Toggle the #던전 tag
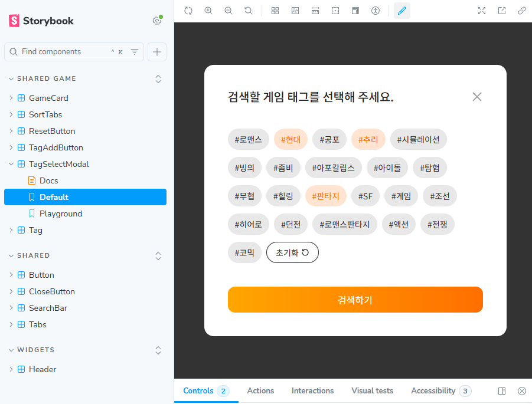 pyautogui.click(x=291, y=224)
